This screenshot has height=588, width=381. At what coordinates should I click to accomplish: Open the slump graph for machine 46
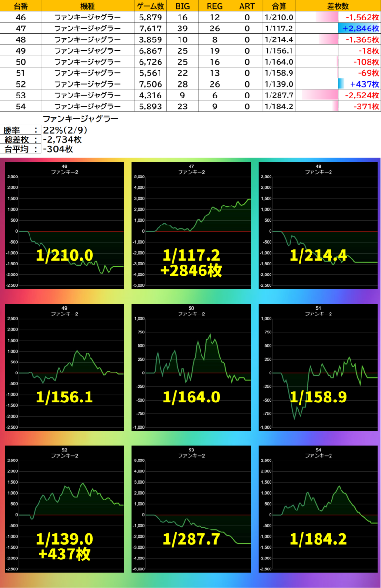pyautogui.click(x=65, y=225)
